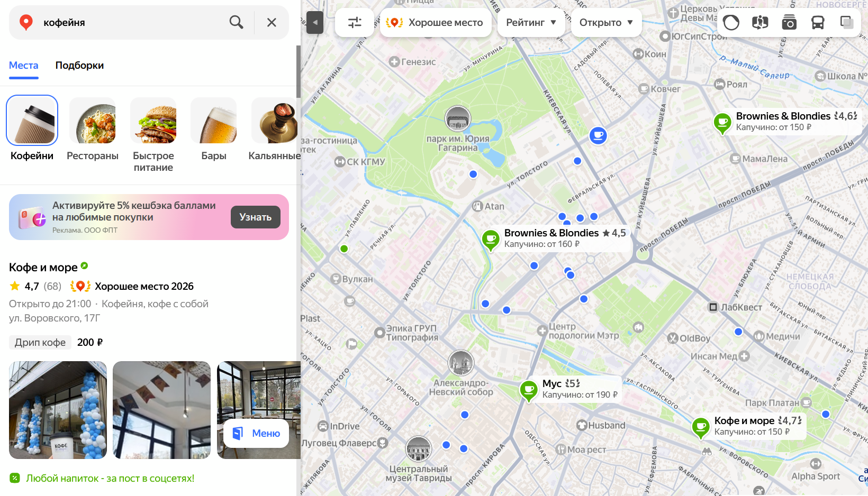
Task: Click the Активируйте 5% кешбэка баллами ad text
Action: [134, 212]
